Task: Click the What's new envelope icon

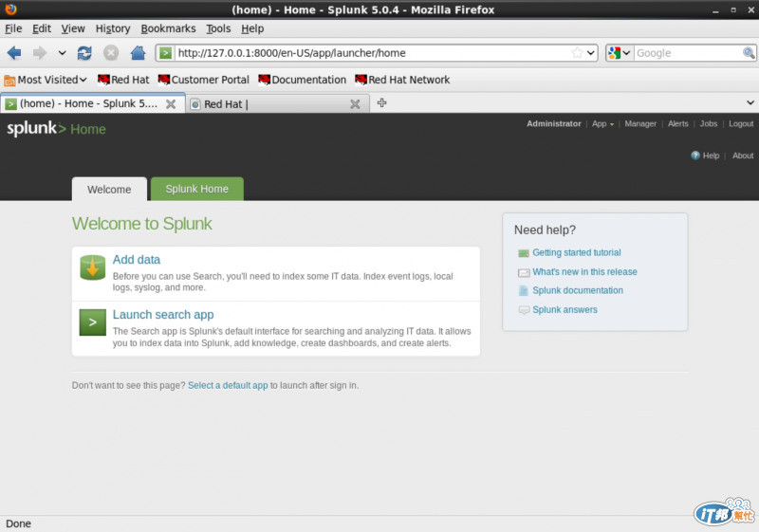Action: pyautogui.click(x=524, y=273)
